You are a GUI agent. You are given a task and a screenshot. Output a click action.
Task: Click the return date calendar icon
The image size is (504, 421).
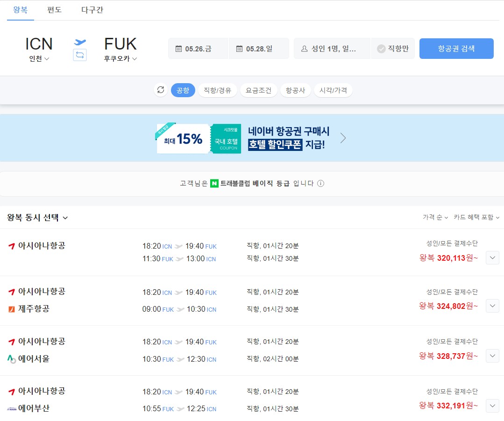[x=240, y=49]
